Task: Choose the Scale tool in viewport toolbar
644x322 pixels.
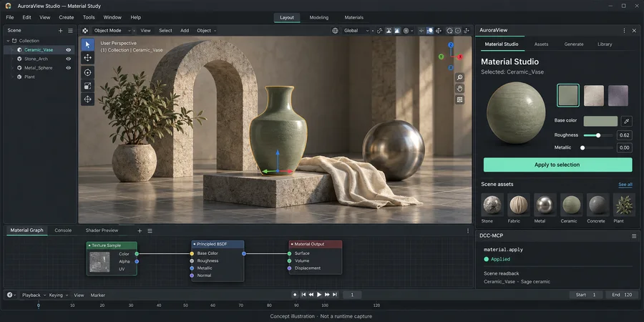Action: point(87,86)
